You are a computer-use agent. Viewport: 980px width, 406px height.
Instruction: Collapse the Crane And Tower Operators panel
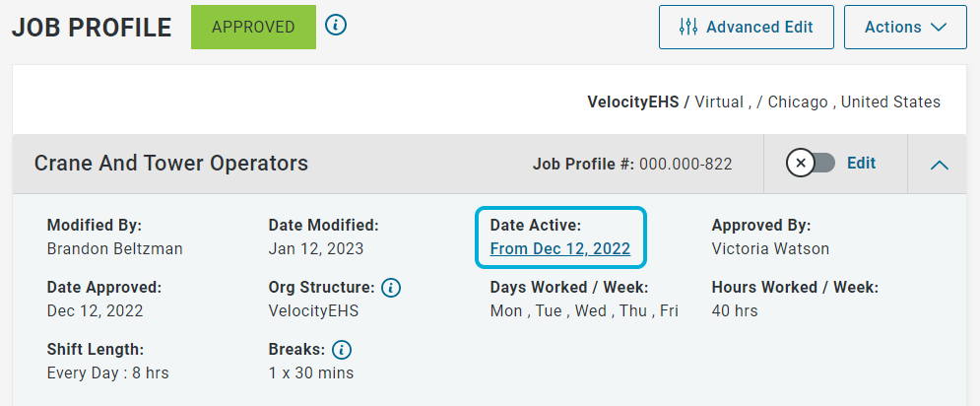(940, 165)
